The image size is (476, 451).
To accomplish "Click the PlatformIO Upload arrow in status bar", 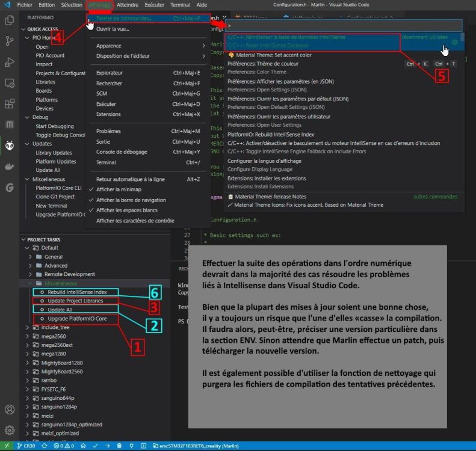I will click(x=108, y=446).
